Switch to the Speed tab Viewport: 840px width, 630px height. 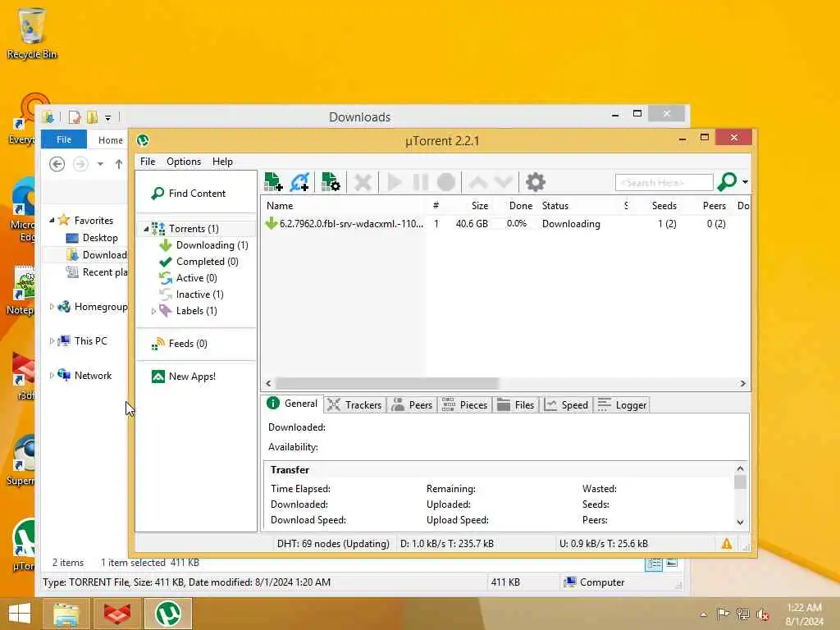point(567,405)
